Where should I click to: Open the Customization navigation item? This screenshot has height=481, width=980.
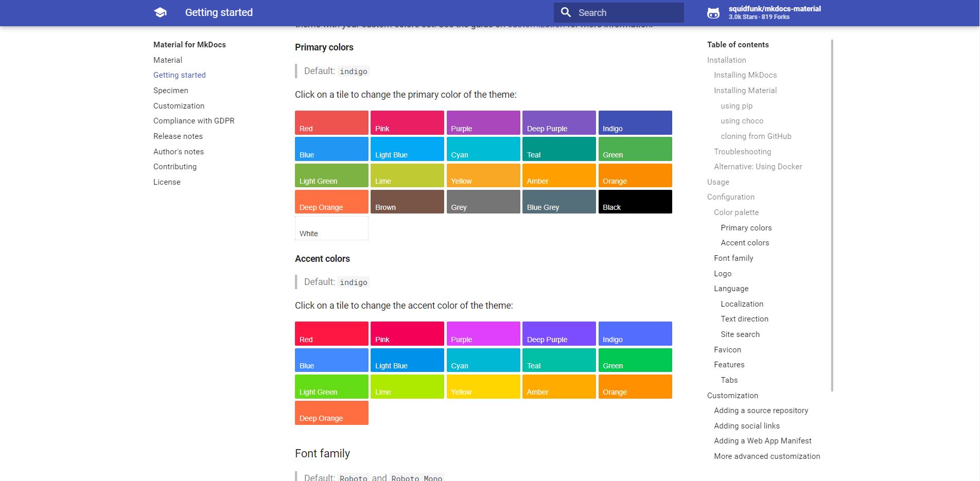[179, 106]
